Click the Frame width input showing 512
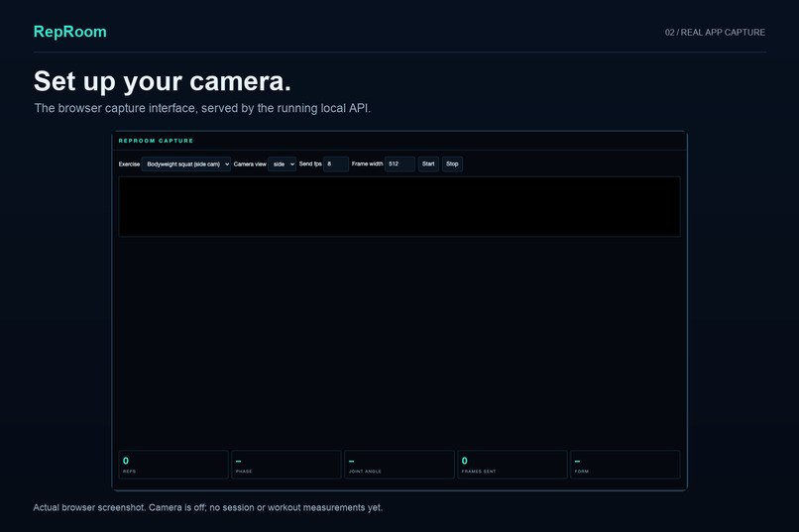 (399, 163)
